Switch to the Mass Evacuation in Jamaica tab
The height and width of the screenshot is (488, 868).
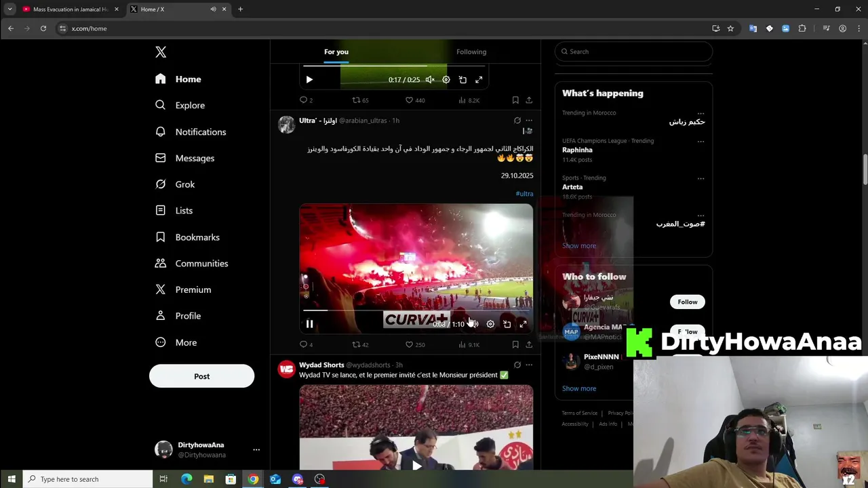(x=71, y=9)
